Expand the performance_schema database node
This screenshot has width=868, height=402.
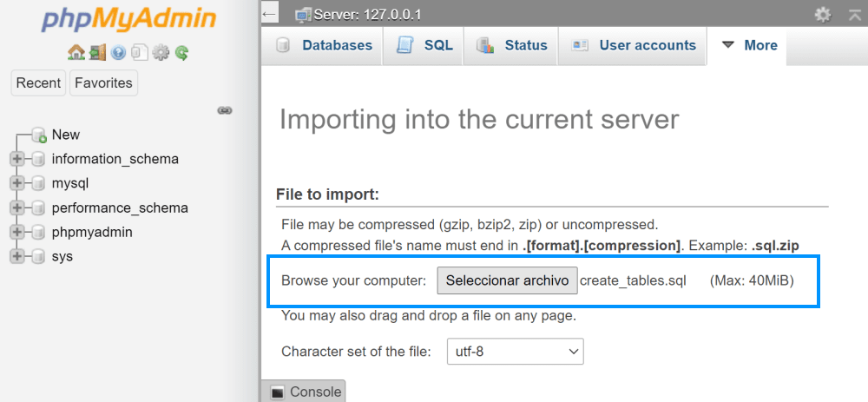tap(16, 208)
